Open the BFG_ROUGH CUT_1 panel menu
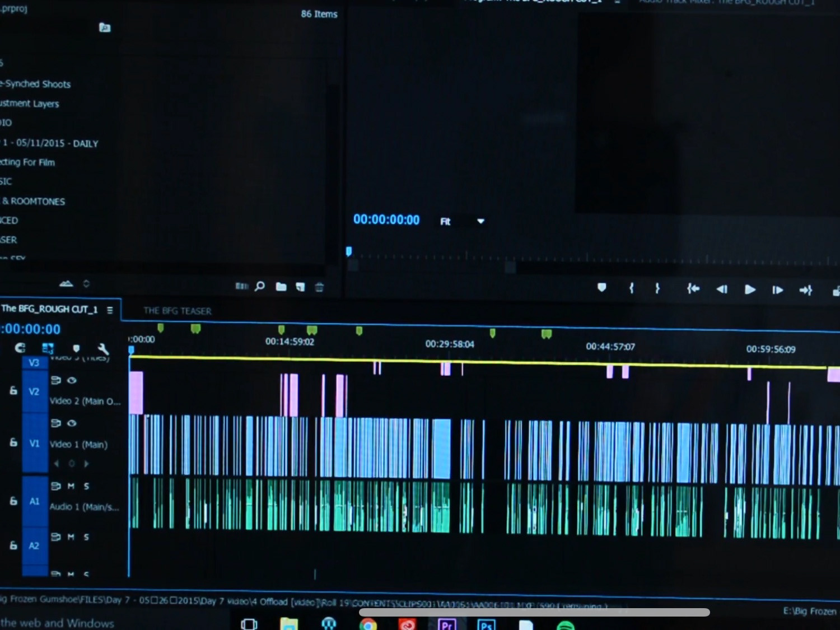This screenshot has height=630, width=840. tap(110, 310)
